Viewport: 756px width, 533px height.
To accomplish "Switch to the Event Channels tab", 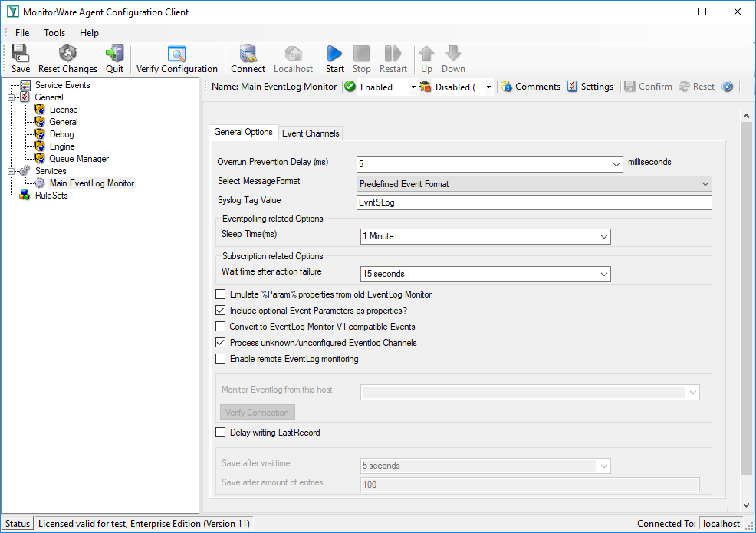I will [x=311, y=133].
